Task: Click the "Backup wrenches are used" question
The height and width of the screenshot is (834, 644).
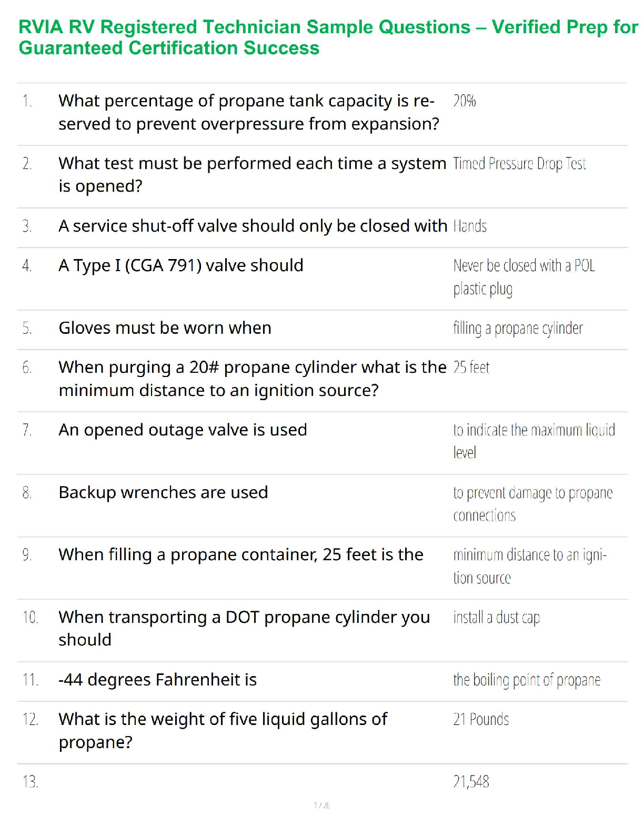Action: pos(163,493)
